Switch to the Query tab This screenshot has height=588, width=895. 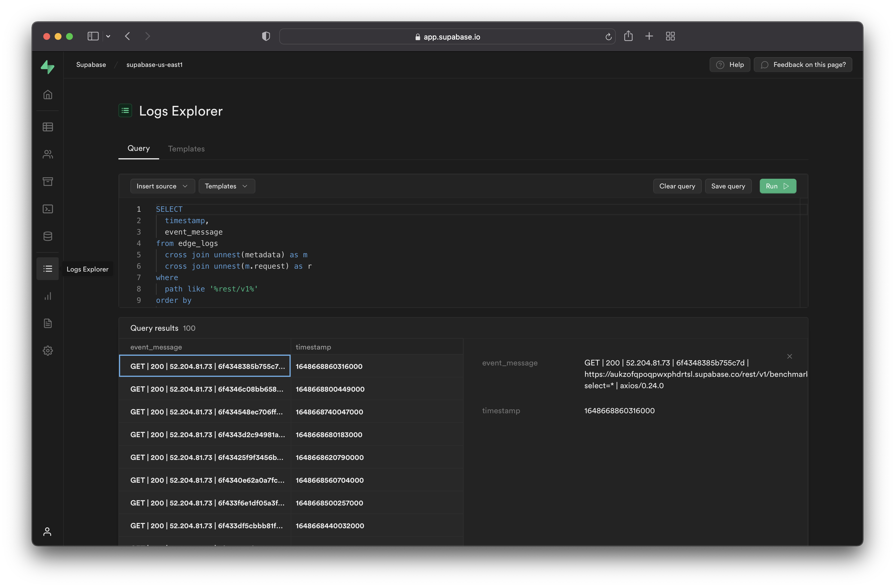138,148
